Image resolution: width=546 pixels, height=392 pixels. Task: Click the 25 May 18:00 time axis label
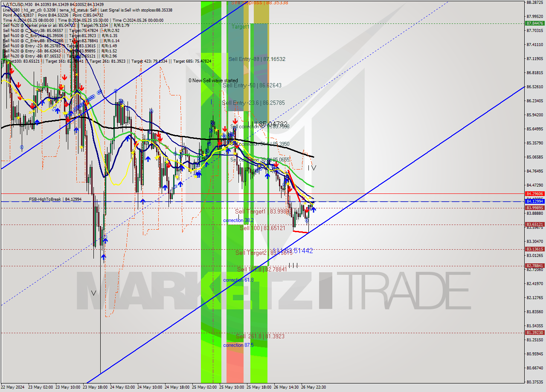pyautogui.click(x=259, y=387)
